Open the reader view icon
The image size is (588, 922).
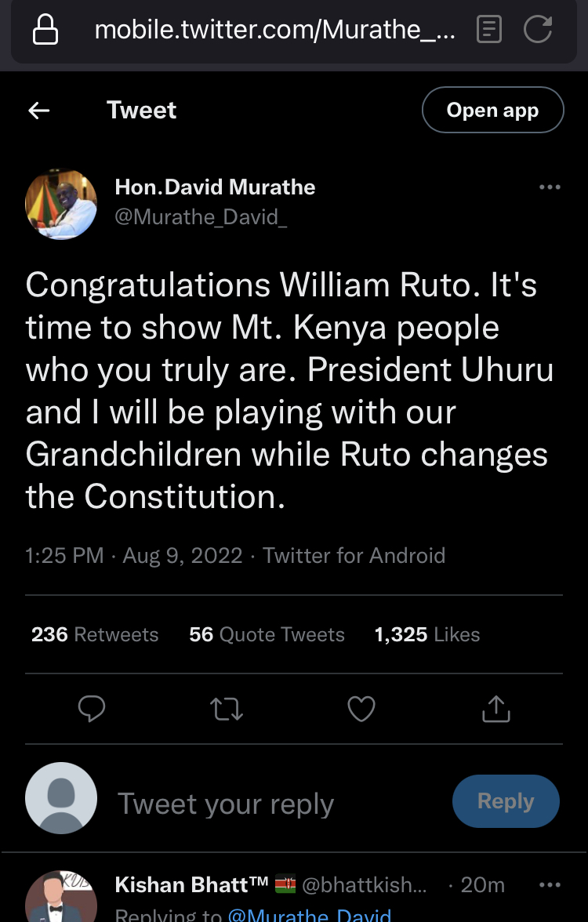489,31
